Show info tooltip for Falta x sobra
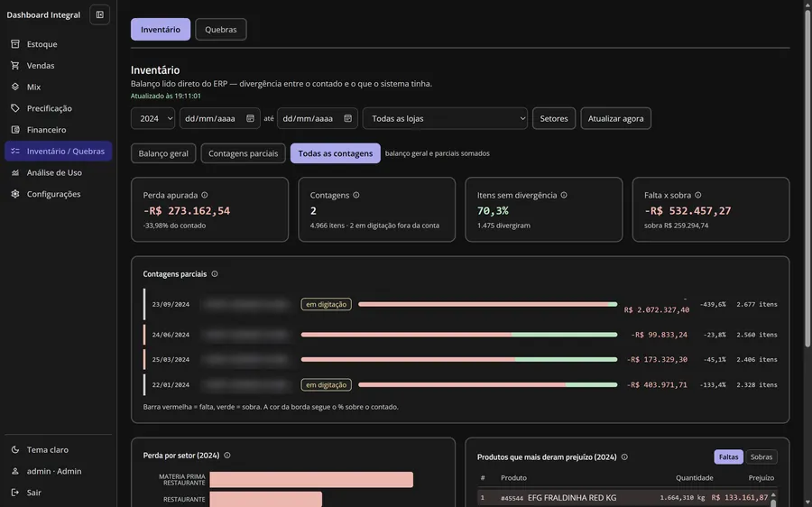 tap(698, 195)
